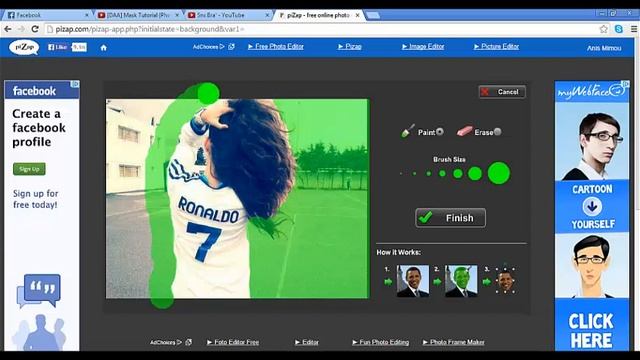Image resolution: width=640 pixels, height=360 pixels.
Task: Click the photo being edited
Action: click(x=238, y=198)
